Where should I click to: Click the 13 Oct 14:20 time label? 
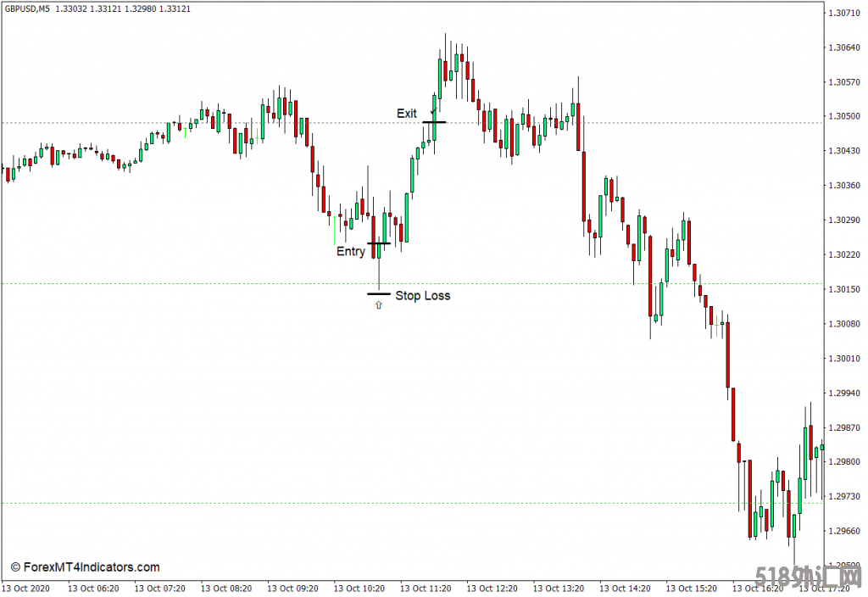(x=625, y=589)
